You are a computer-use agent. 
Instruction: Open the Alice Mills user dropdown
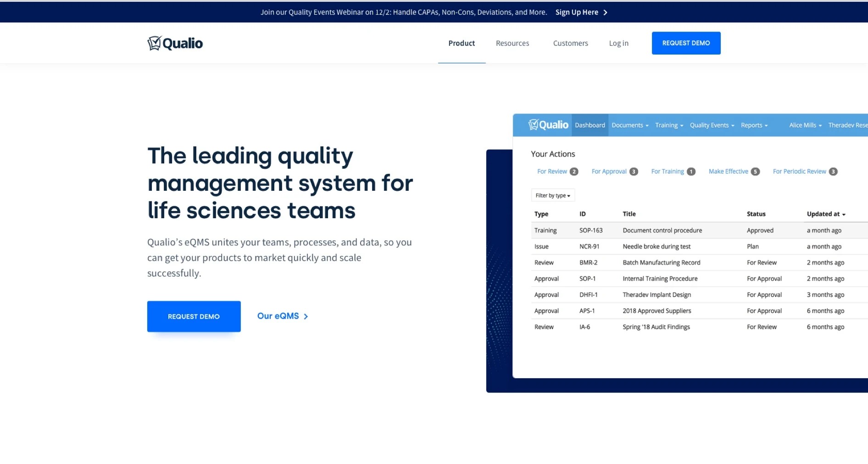click(805, 125)
